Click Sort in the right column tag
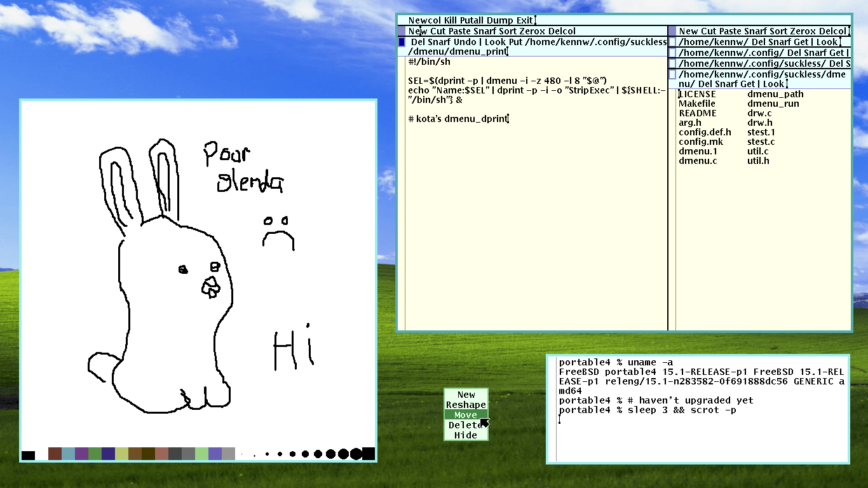Viewport: 868px width, 488px height. pyautogui.click(x=779, y=31)
